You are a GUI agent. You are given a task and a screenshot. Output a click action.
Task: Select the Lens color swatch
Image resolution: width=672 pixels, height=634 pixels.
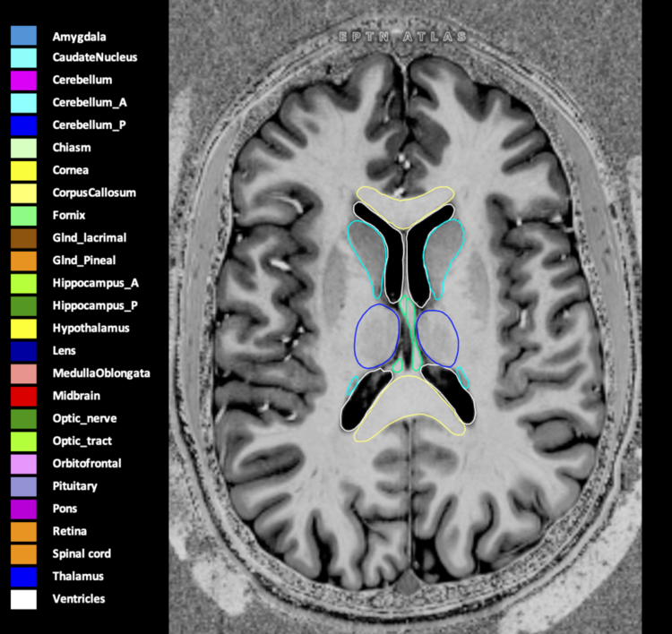pos(23,351)
